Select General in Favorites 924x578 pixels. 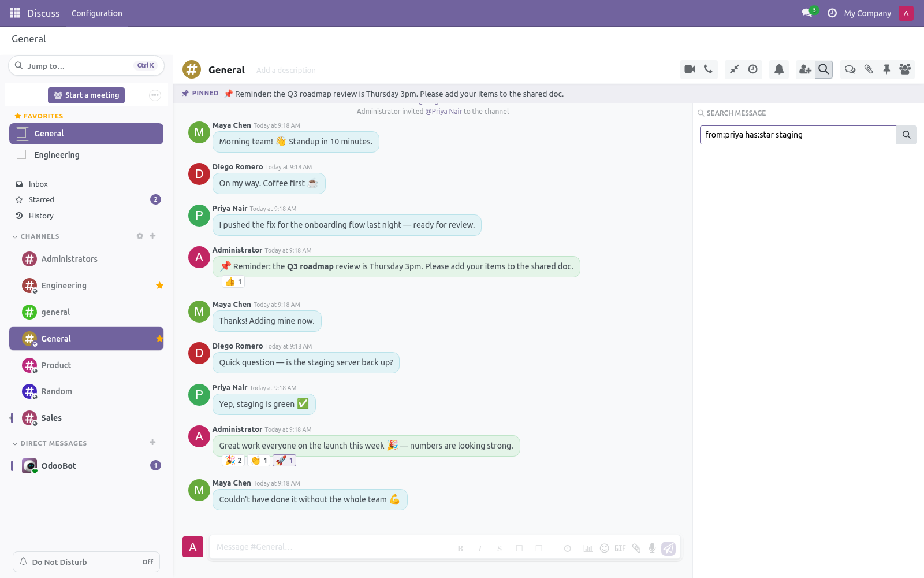coord(87,134)
